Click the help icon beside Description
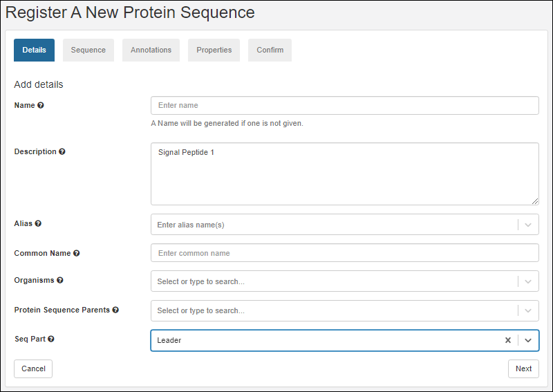Viewport: 553px width, 392px height. click(x=62, y=152)
